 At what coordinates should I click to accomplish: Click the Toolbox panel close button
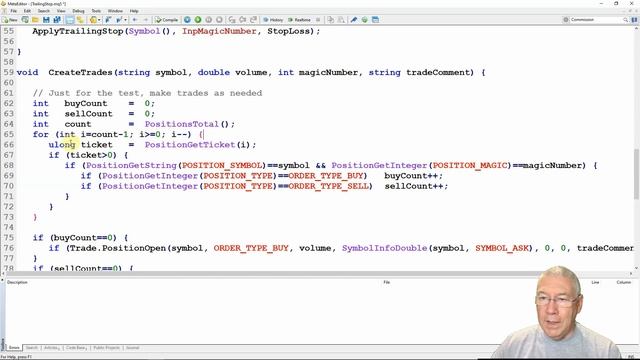coord(2,281)
